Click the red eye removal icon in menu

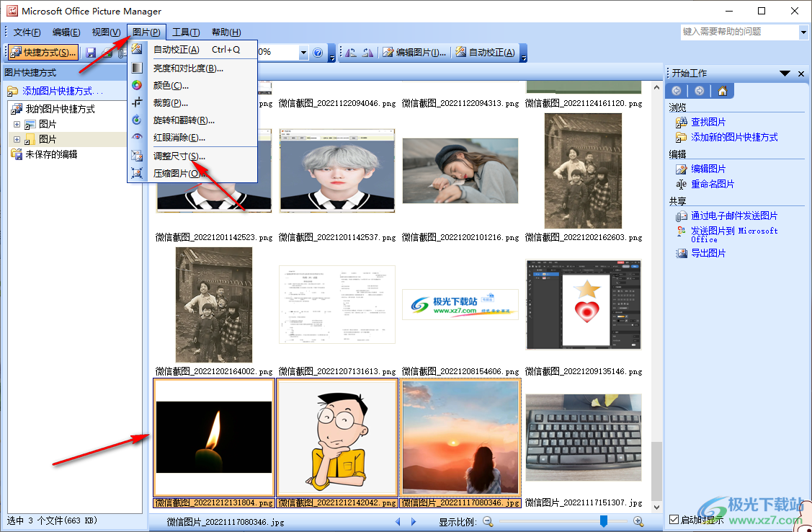click(x=137, y=137)
